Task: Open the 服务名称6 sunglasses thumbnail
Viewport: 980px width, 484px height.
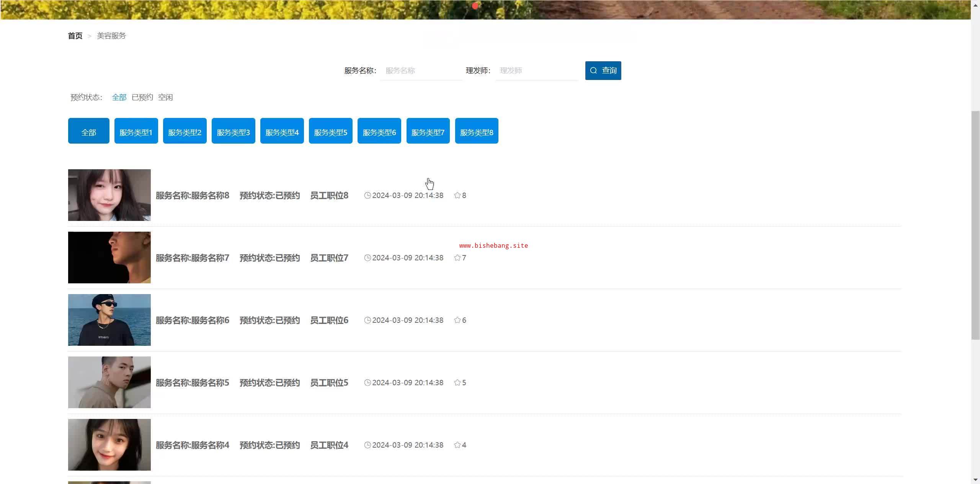Action: pyautogui.click(x=109, y=320)
